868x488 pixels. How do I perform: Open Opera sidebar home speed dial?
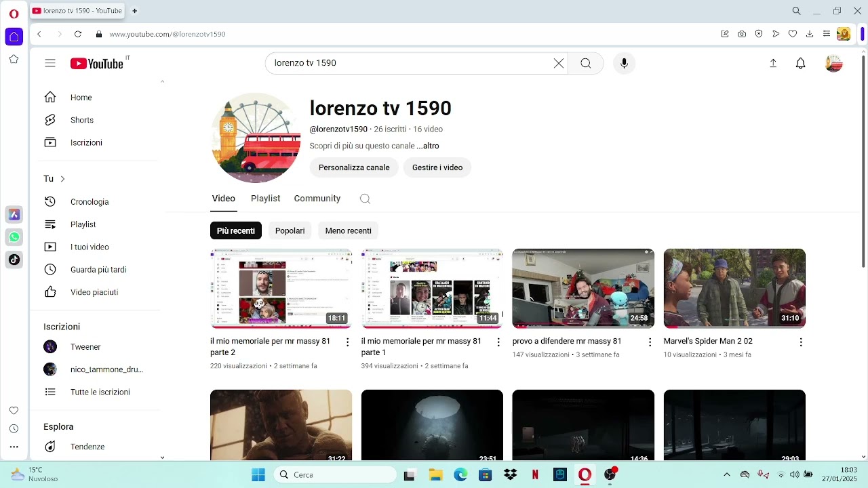pos(14,37)
